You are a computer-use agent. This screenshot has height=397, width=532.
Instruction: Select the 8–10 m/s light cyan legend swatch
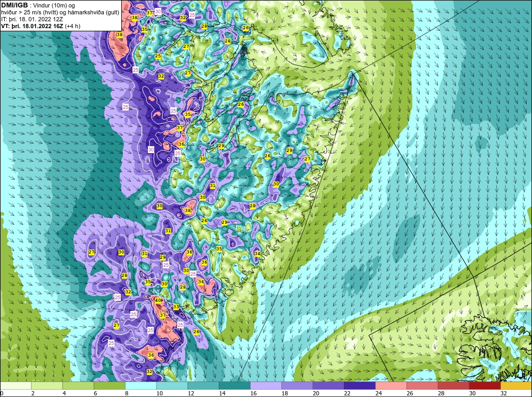click(141, 386)
